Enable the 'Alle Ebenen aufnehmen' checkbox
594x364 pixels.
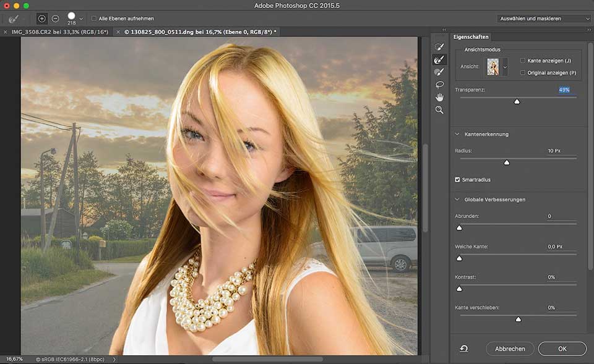point(93,19)
